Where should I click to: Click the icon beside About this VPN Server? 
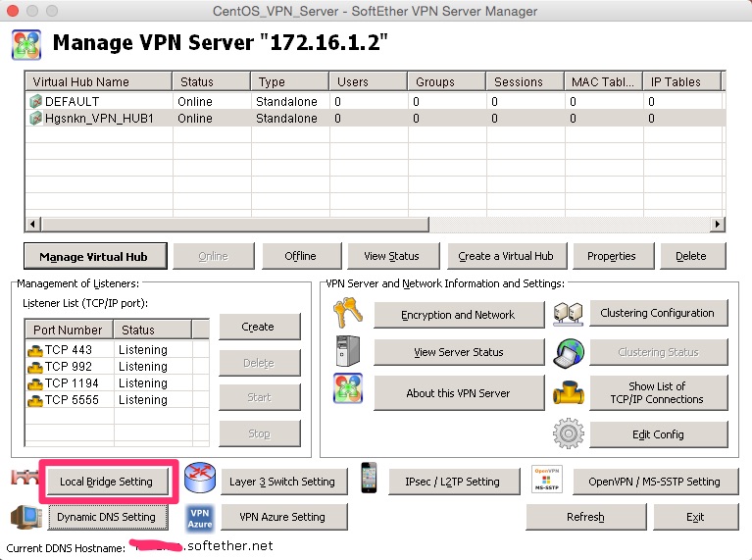click(348, 388)
